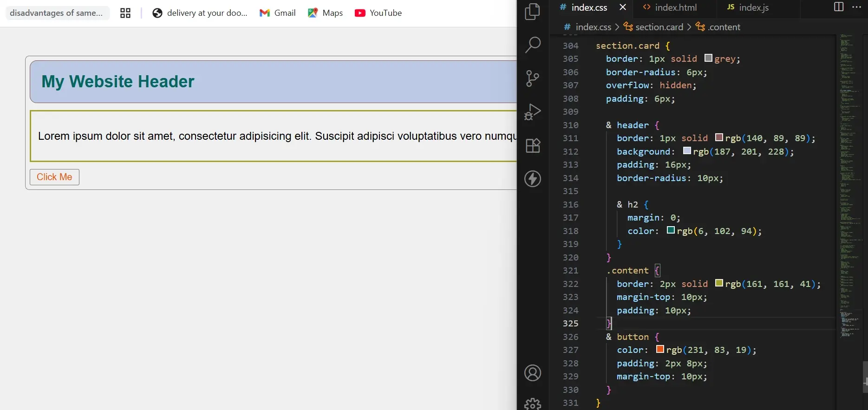Click section.card in the breadcrumb

point(659,27)
